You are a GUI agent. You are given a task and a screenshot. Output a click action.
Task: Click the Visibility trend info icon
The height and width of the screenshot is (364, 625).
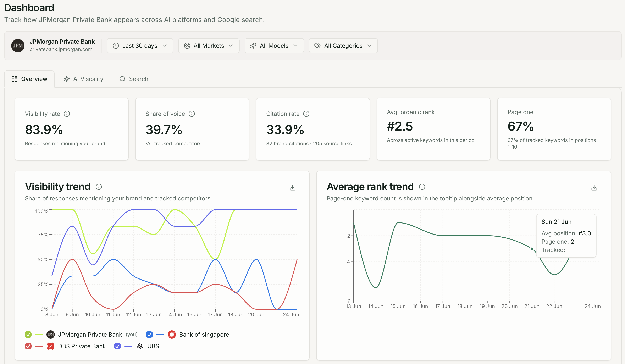(x=99, y=187)
